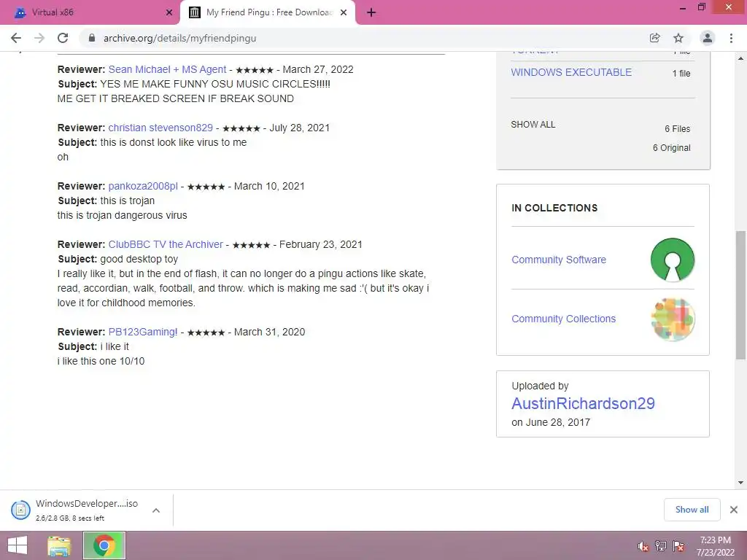Click review date "July 28, 2021"
The image size is (747, 560).
(x=299, y=128)
